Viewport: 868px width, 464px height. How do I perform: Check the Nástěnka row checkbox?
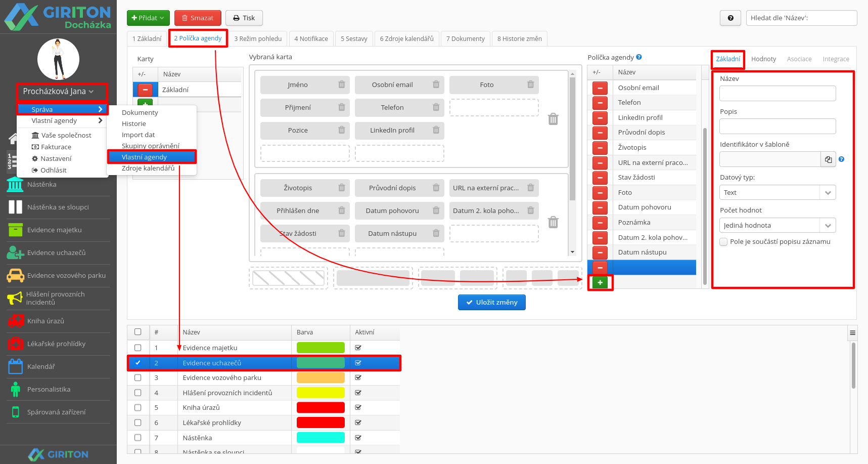(138, 438)
